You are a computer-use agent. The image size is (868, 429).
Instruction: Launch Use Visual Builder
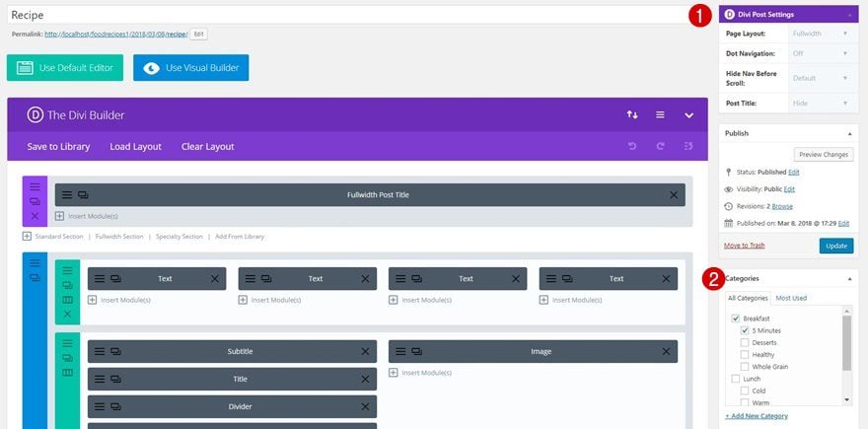(191, 67)
